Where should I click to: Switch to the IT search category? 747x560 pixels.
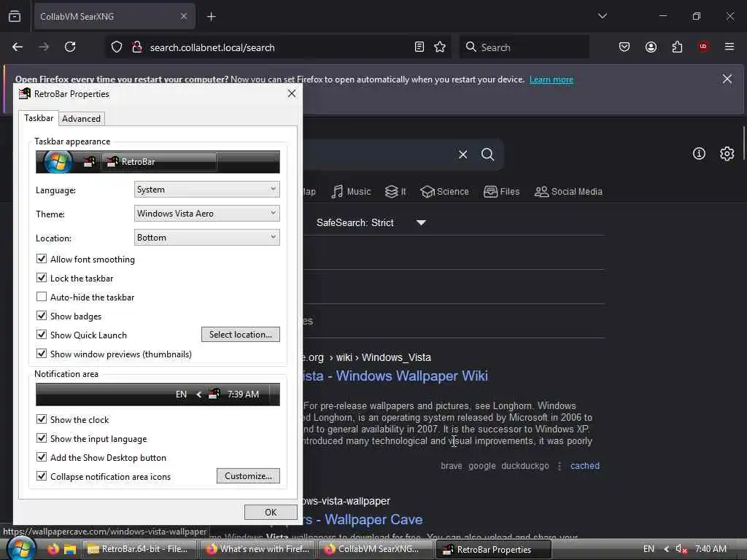coord(396,192)
